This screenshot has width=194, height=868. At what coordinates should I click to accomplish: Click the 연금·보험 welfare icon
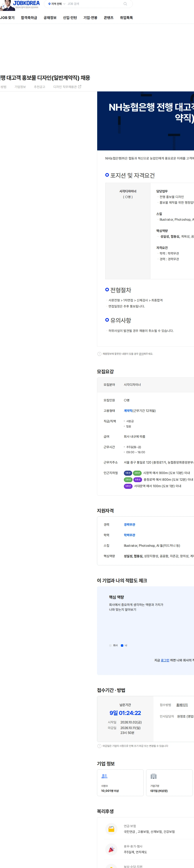click(x=111, y=829)
